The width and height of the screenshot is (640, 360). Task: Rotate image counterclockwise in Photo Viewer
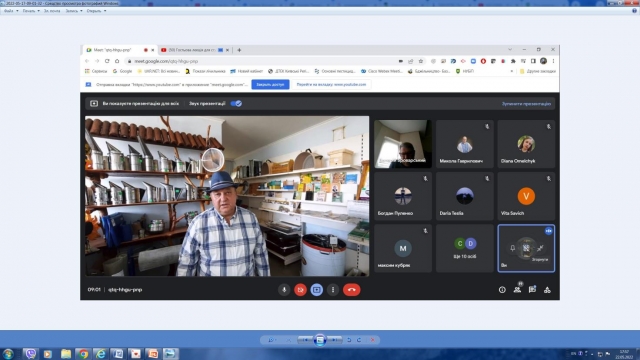tap(349, 340)
